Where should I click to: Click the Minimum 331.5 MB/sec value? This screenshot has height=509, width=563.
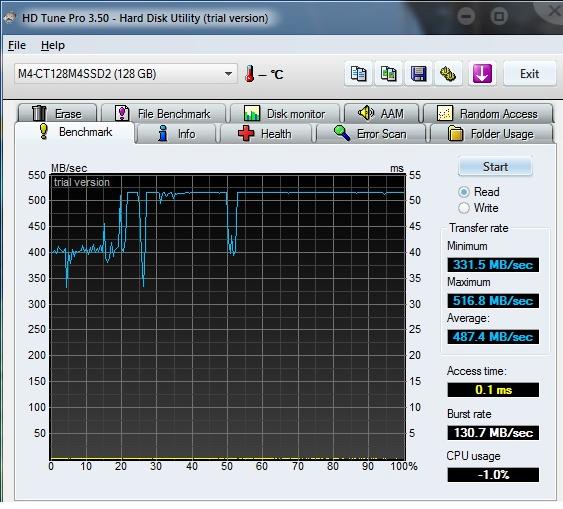(493, 265)
